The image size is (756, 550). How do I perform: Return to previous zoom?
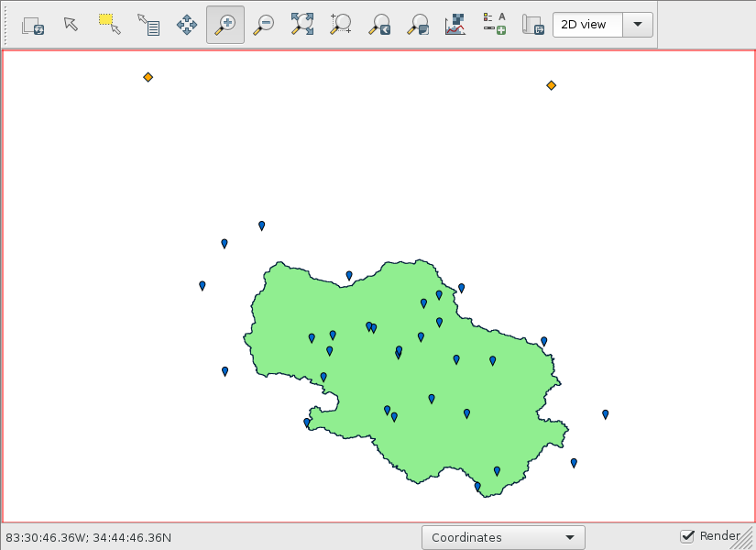point(379,25)
